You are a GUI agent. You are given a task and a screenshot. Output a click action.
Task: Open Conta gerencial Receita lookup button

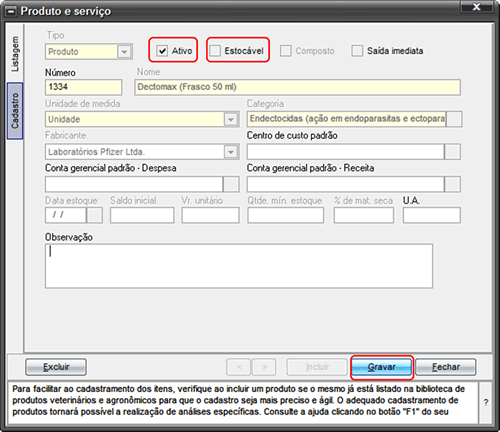coord(453,184)
